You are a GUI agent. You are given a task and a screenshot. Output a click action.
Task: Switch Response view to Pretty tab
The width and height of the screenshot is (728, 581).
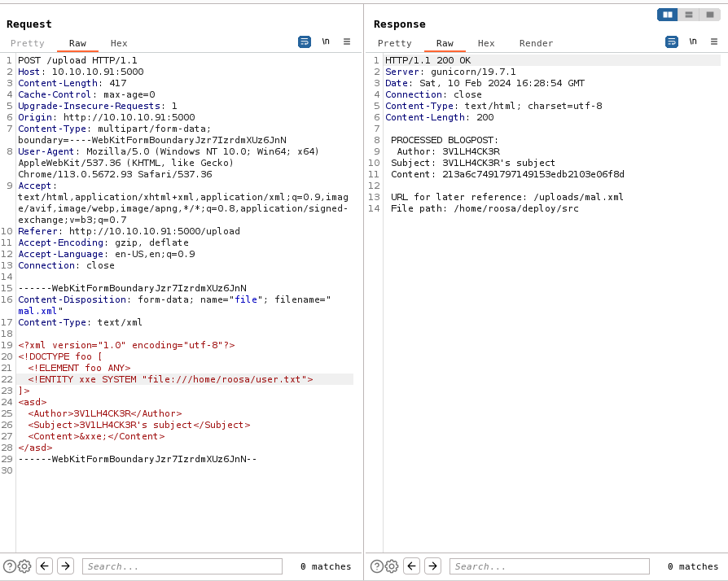click(x=395, y=43)
